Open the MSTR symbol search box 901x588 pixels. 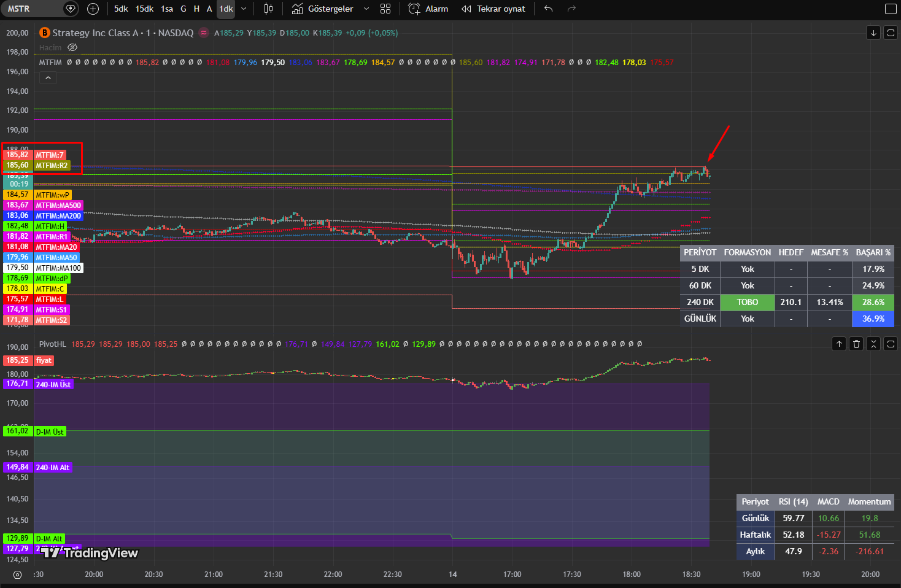coord(31,9)
